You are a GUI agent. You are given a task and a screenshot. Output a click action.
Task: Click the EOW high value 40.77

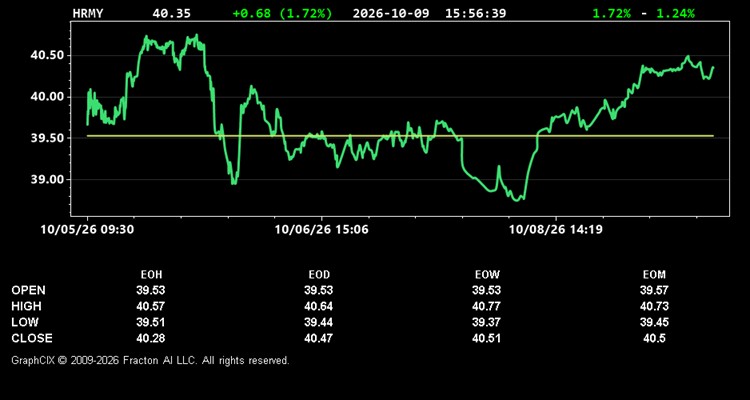(486, 306)
